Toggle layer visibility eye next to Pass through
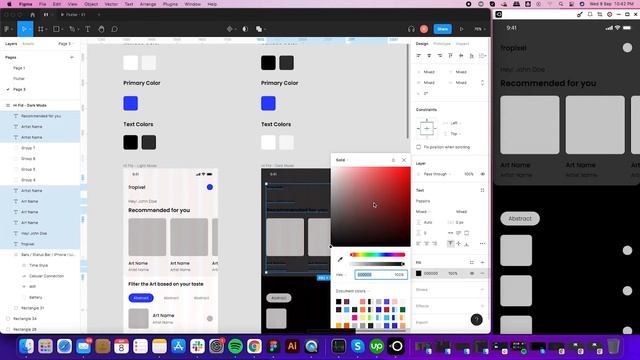Screen dimensions: 640x360 click(482, 174)
